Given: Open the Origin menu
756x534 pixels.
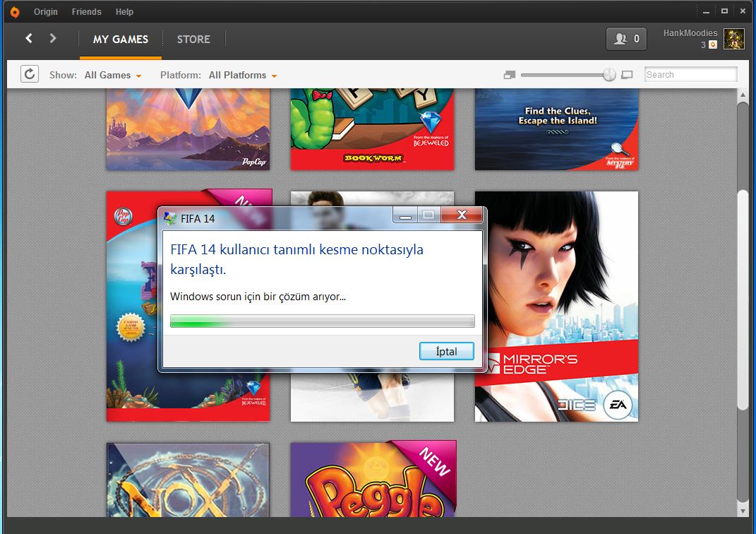Looking at the screenshot, I should (45, 11).
